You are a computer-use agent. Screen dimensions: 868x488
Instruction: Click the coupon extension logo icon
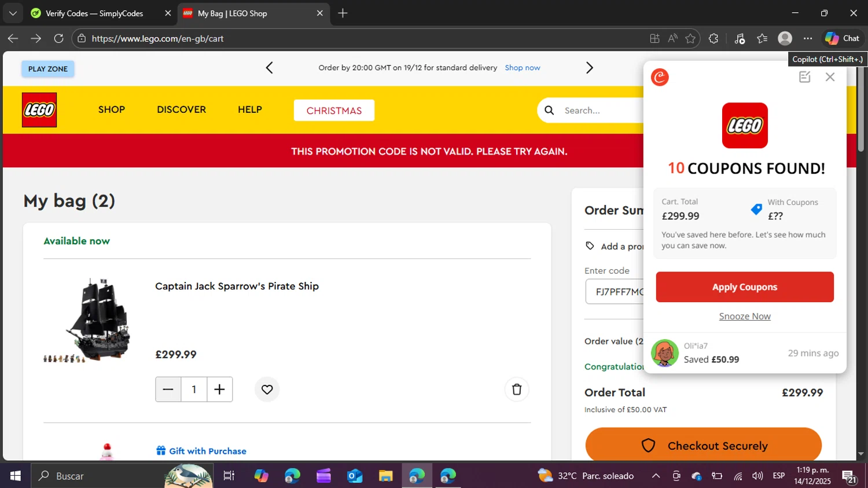[x=660, y=77]
